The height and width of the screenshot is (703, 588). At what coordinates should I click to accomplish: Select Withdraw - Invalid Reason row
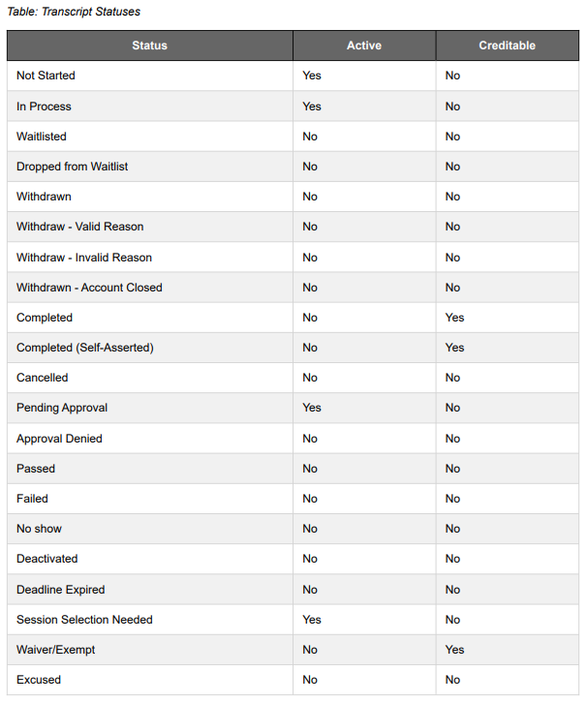coord(293,258)
